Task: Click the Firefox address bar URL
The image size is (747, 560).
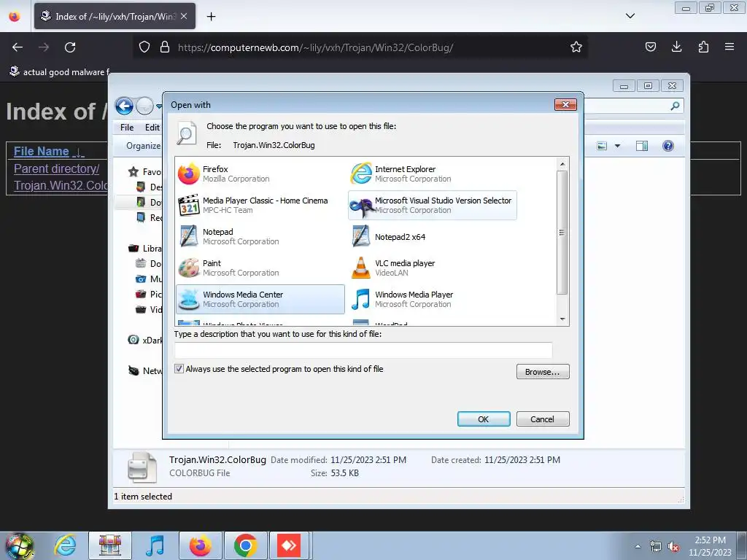Action: [x=315, y=47]
